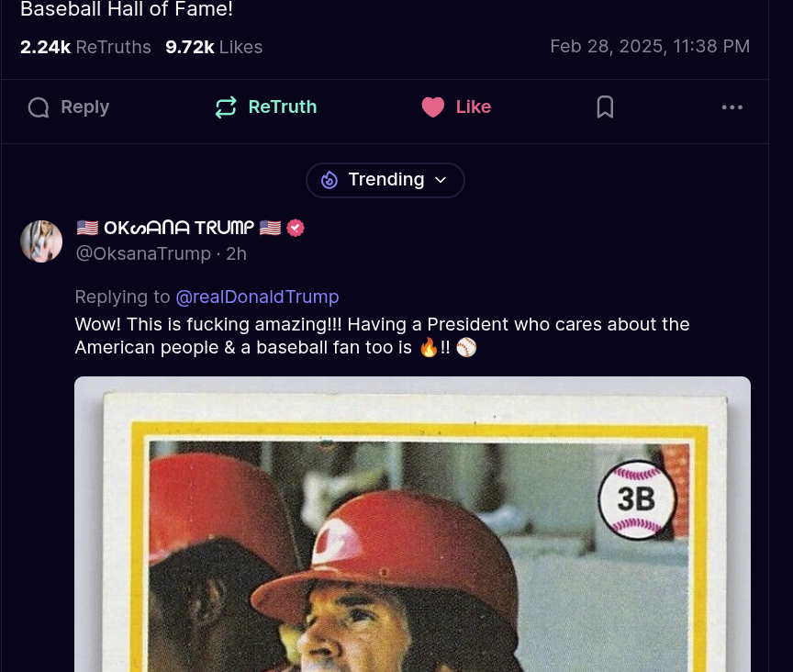The image size is (793, 672).
Task: Open the three-dots more options menu
Action: click(732, 107)
